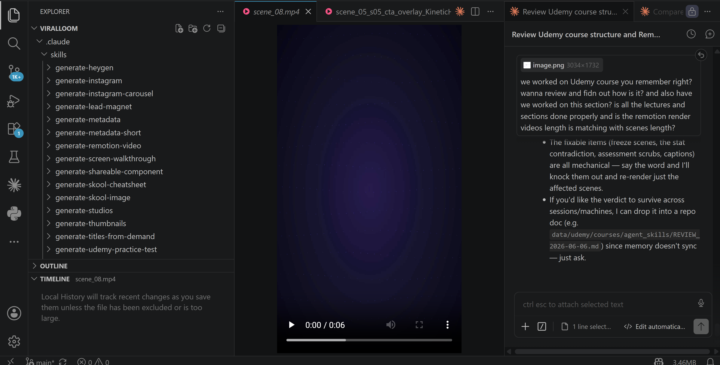Toggle voice input microphone in chat box

701,303
